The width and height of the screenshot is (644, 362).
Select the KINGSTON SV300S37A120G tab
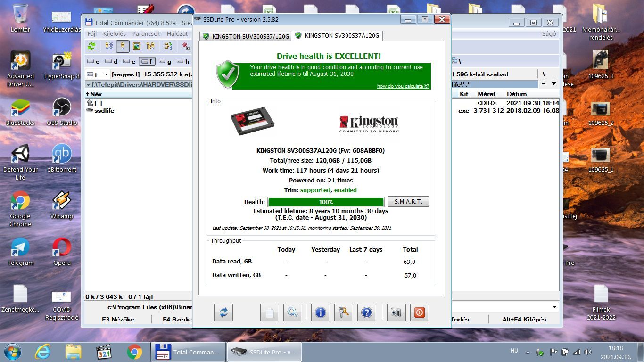337,35
